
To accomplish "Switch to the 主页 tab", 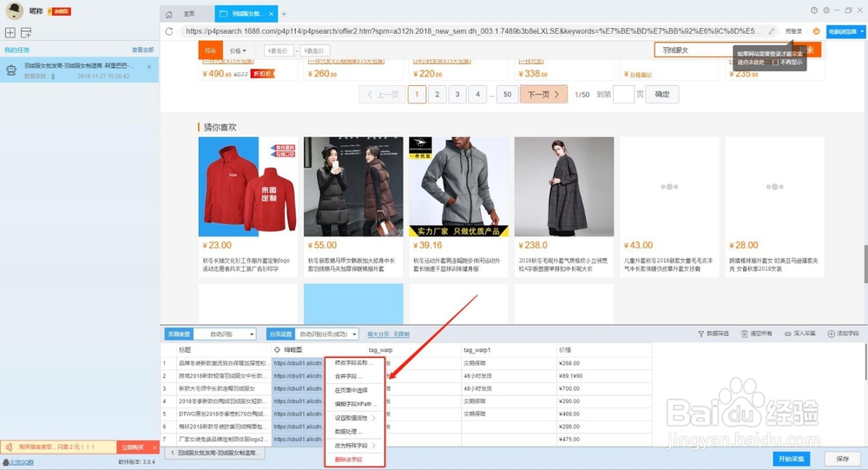I will (187, 14).
